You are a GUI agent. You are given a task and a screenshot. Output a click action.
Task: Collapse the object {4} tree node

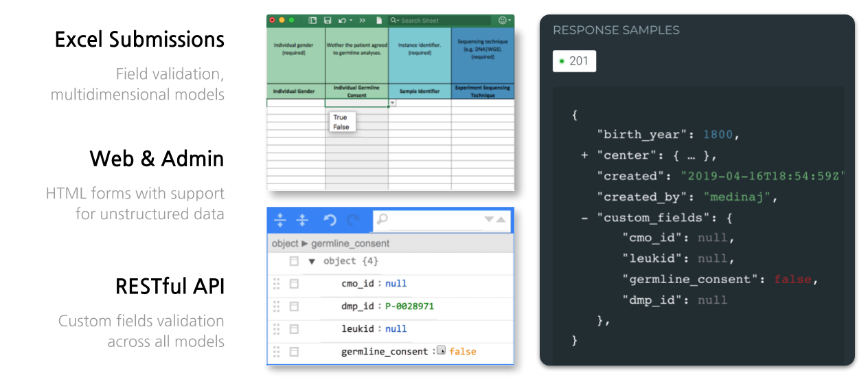click(311, 261)
